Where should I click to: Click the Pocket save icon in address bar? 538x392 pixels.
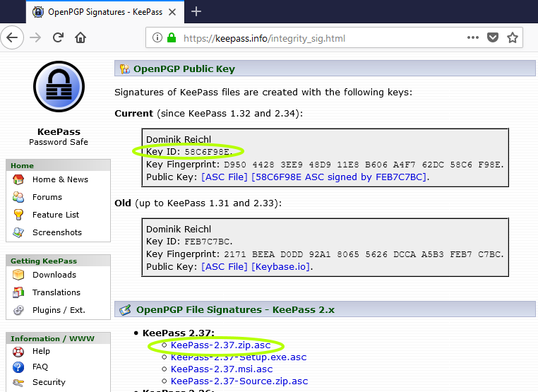tap(492, 37)
